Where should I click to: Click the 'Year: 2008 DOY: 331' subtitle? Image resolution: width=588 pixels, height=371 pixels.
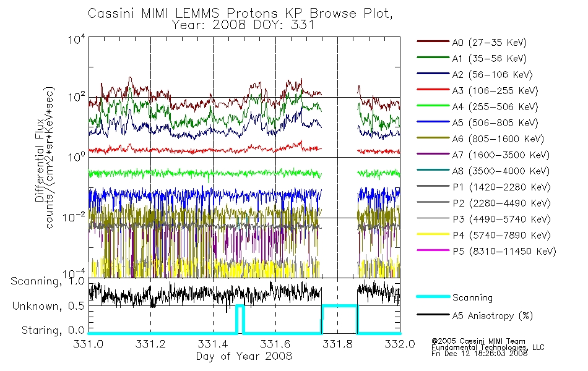243,25
